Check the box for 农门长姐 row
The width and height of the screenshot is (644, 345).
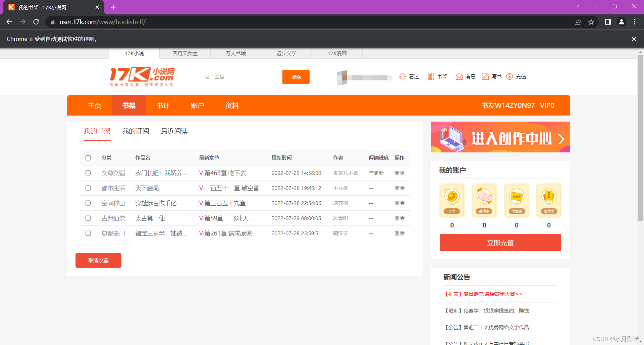(x=88, y=173)
